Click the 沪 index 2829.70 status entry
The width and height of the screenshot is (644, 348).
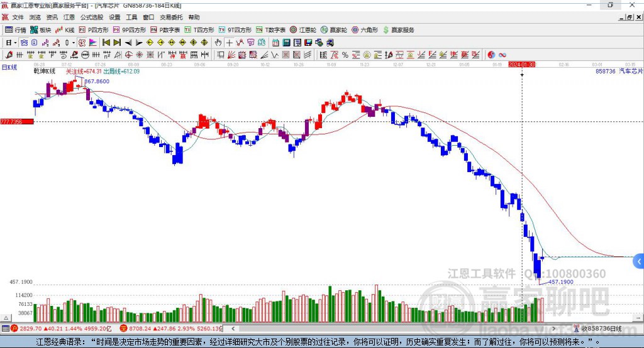click(x=62, y=329)
